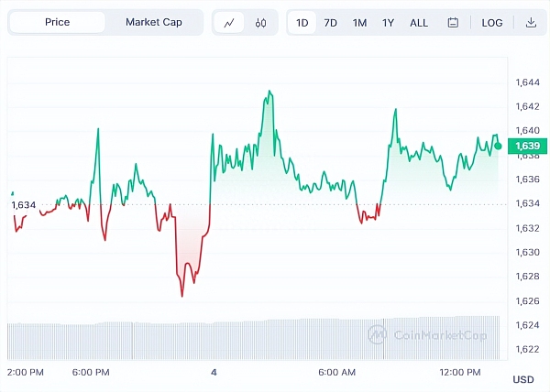Click the volume bars at chart bottom
The image size is (550, 392).
pyautogui.click(x=257, y=339)
